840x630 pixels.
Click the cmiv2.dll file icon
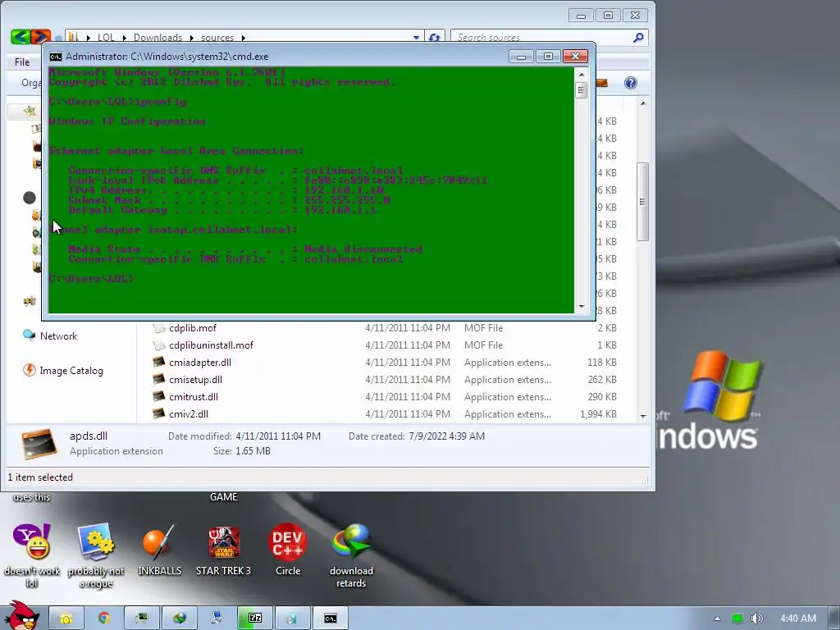(158, 413)
